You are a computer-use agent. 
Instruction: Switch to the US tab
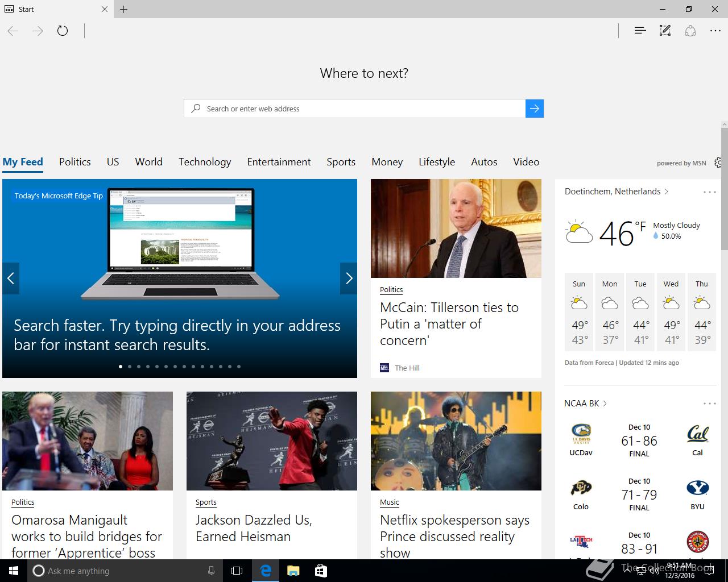click(113, 162)
